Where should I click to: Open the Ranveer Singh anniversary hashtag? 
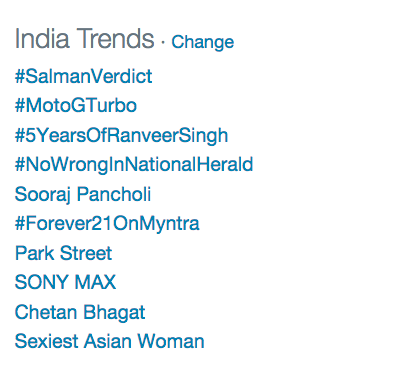(x=122, y=135)
